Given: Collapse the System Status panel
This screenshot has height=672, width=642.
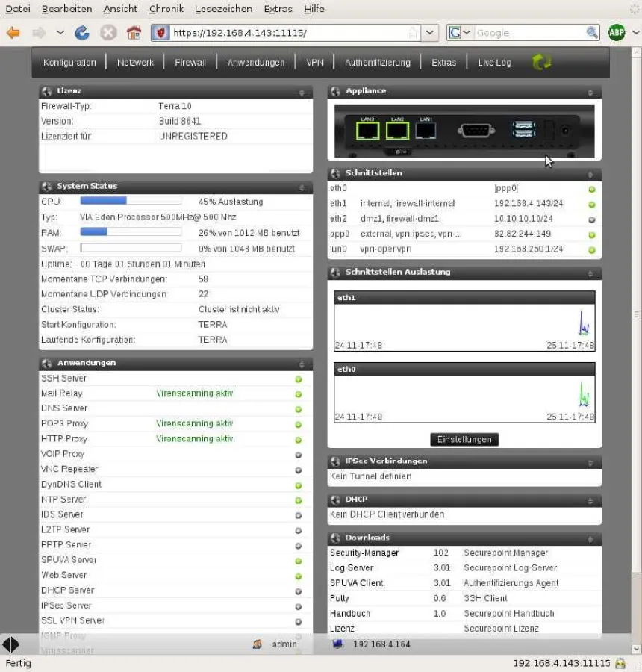Looking at the screenshot, I should pos(302,187).
